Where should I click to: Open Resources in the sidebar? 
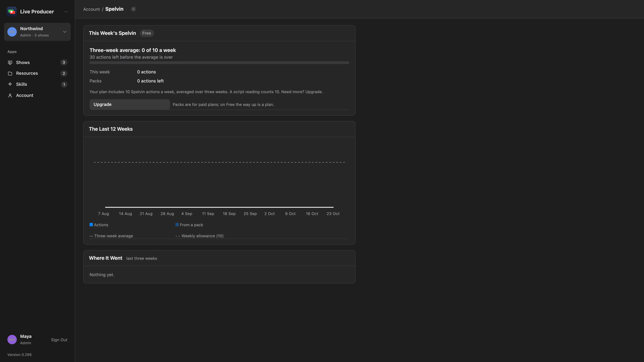[x=37, y=73]
